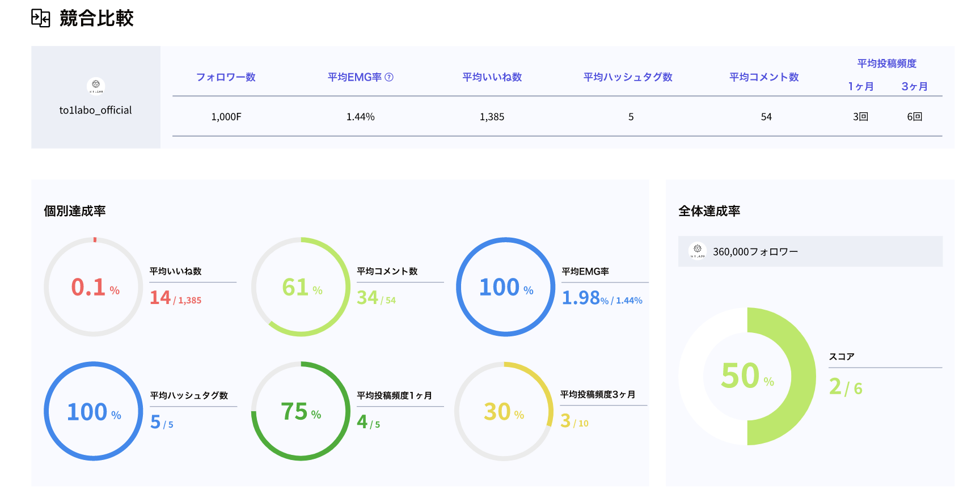The image size is (980, 498).
Task: Click the avatar beside 360,000フォロワー
Action: 697,250
